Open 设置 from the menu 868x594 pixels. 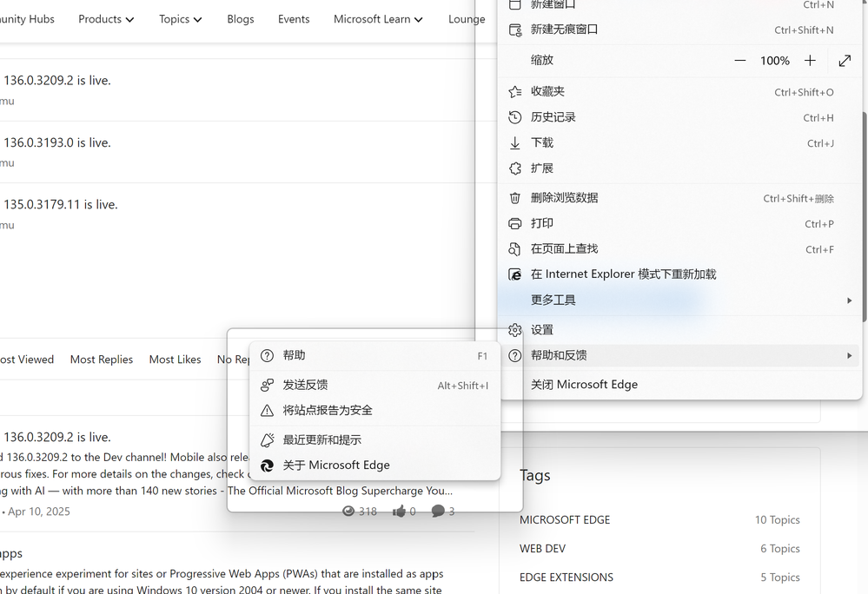(679, 330)
